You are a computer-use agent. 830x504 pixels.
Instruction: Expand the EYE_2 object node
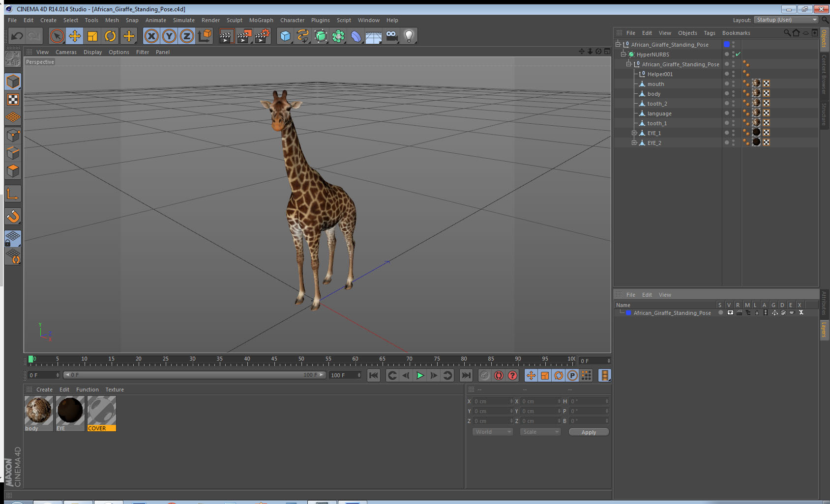(x=634, y=142)
